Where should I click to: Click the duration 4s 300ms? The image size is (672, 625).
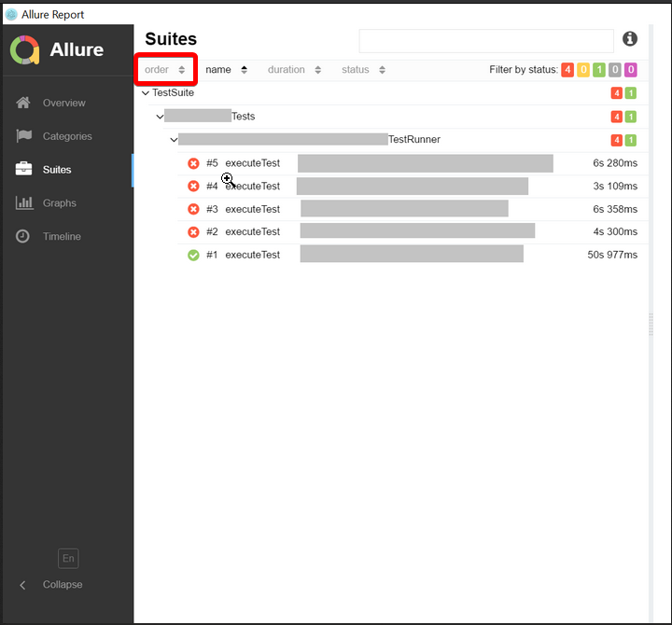click(x=615, y=231)
